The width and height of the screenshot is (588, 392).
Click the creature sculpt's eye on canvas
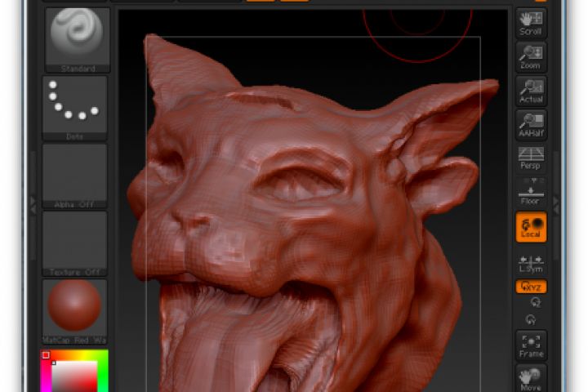[x=300, y=183]
